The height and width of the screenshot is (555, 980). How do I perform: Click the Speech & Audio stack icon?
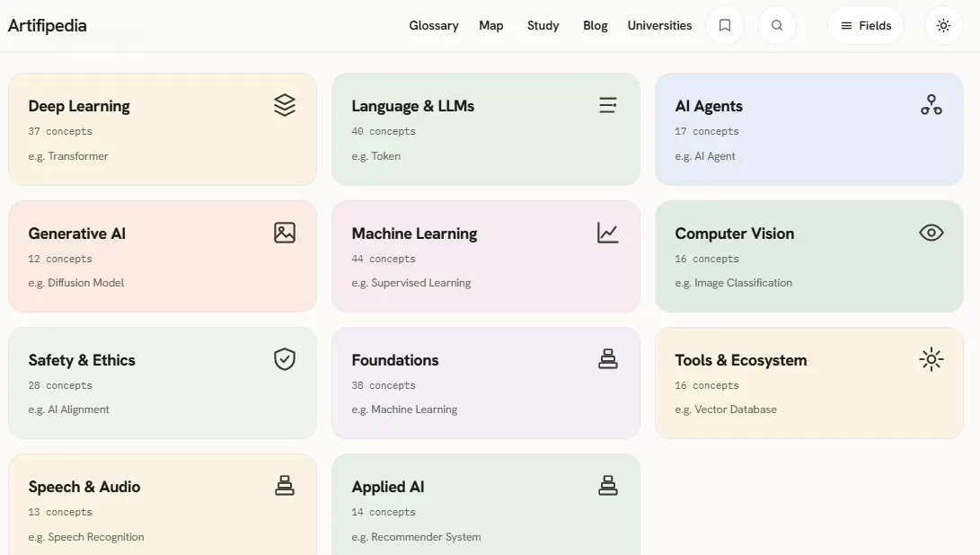[285, 486]
